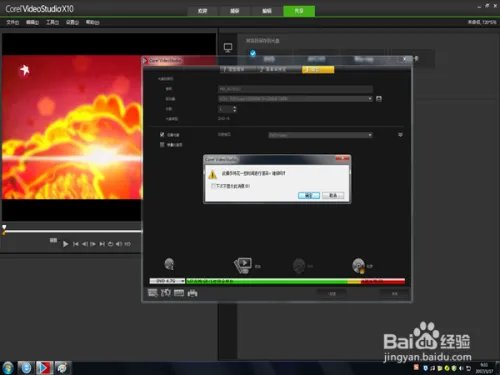The width and height of the screenshot is (500, 375).
Task: Click the print label icon in bottom toolbar
Action: 193,293
